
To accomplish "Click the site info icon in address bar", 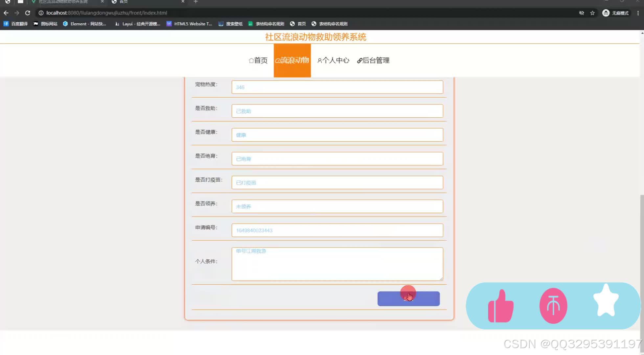I will click(41, 13).
